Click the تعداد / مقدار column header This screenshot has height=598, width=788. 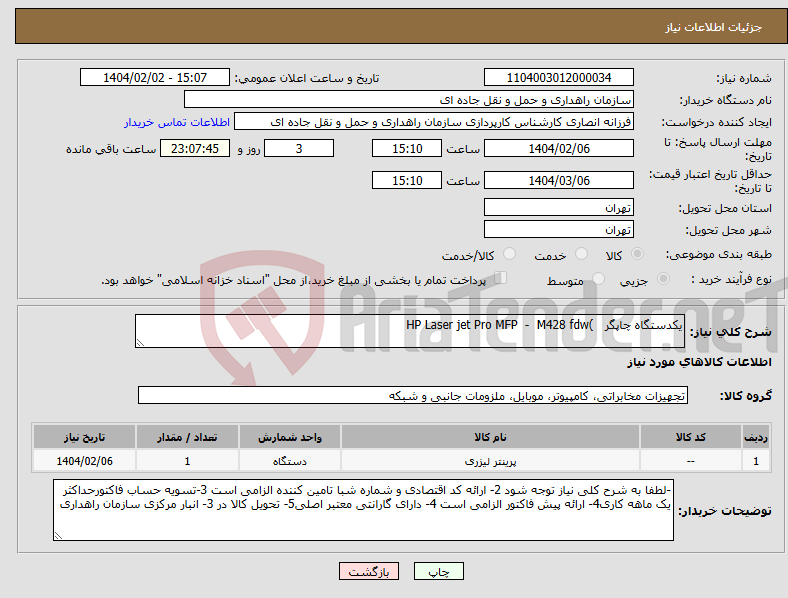(x=187, y=437)
